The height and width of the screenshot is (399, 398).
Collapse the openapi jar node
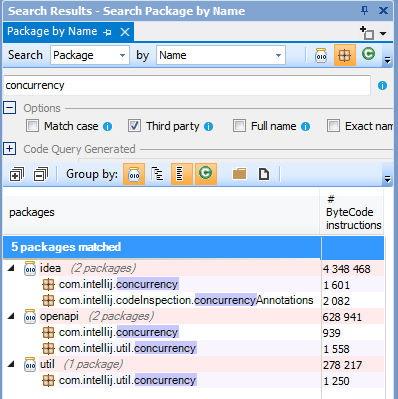click(11, 316)
